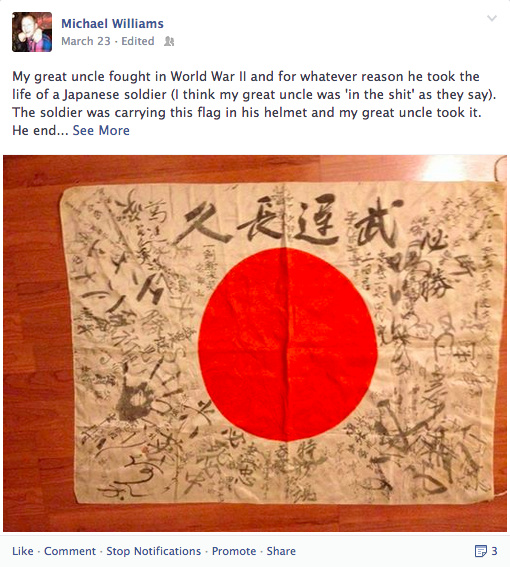The image size is (510, 567).
Task: Click Promote under the post
Action: [234, 551]
